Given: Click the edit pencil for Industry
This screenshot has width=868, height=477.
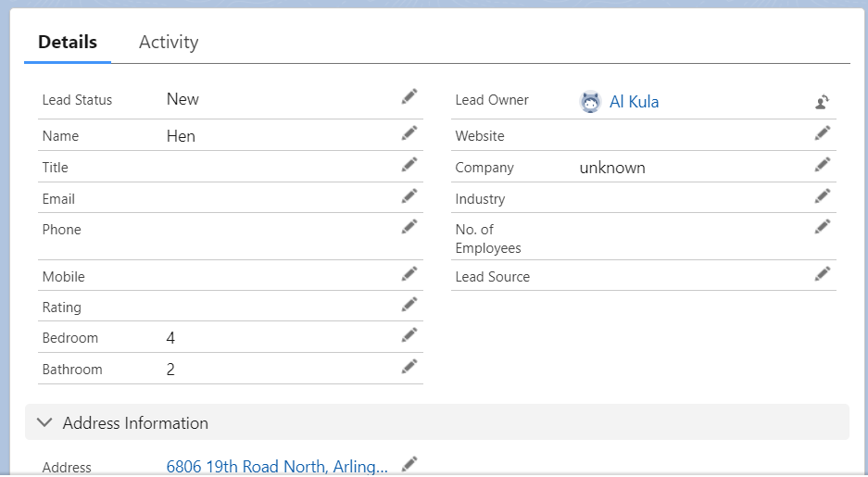Looking at the screenshot, I should (822, 196).
